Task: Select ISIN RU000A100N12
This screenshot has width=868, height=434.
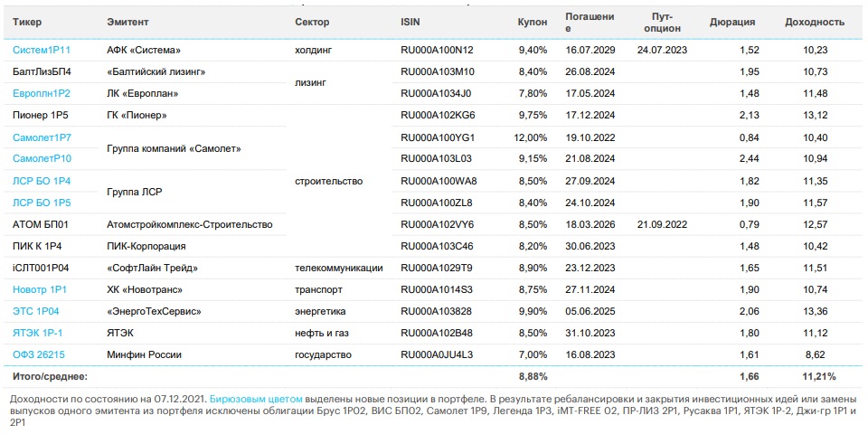Action: coord(437,50)
